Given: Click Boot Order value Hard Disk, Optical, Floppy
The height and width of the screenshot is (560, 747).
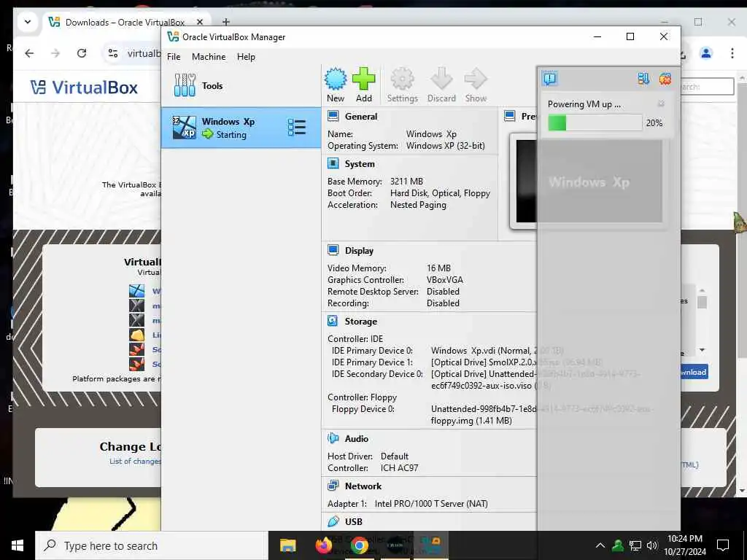Looking at the screenshot, I should (x=440, y=192).
